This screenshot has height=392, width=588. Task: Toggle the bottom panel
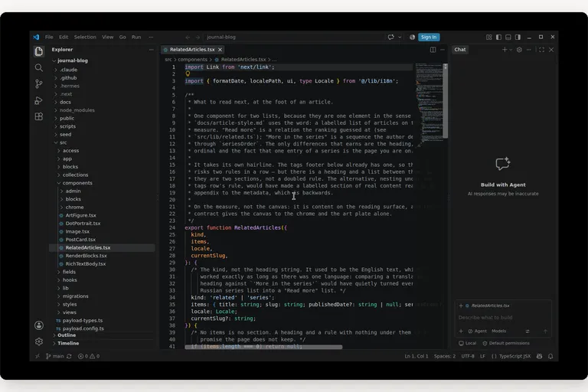click(508, 38)
